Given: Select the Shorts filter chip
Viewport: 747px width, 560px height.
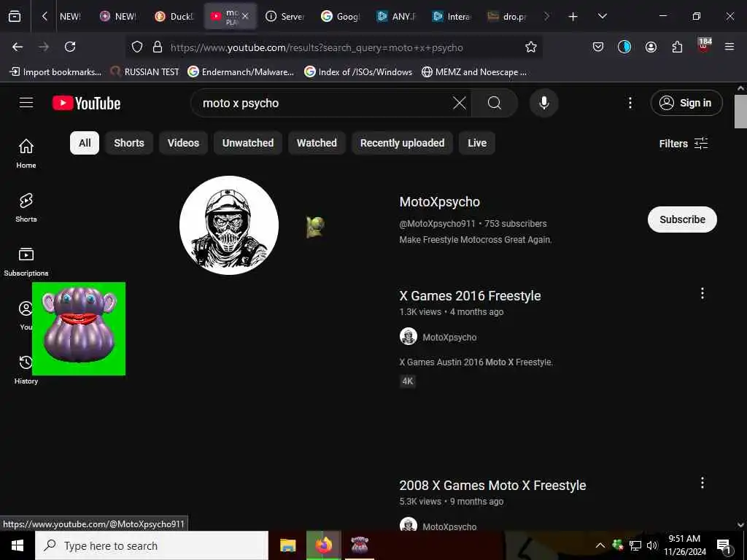Looking at the screenshot, I should [129, 143].
